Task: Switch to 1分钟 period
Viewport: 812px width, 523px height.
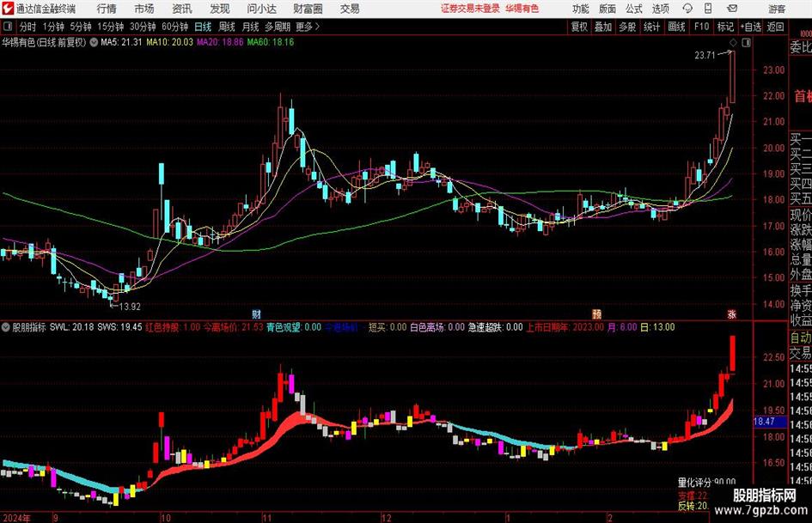Action: 52,27
